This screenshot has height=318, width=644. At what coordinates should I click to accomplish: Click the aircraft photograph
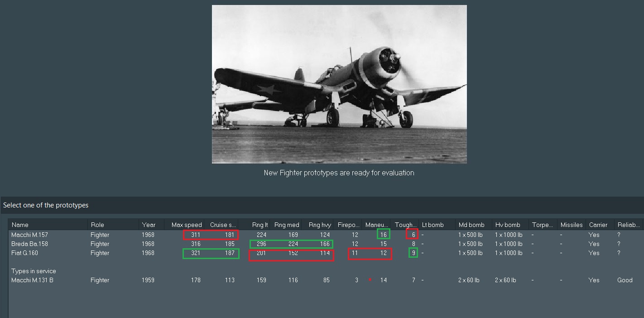(x=339, y=84)
